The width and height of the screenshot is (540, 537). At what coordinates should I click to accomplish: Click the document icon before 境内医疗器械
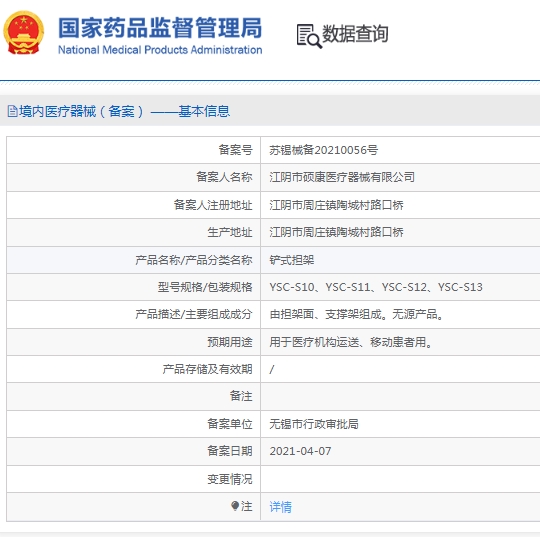[12, 111]
